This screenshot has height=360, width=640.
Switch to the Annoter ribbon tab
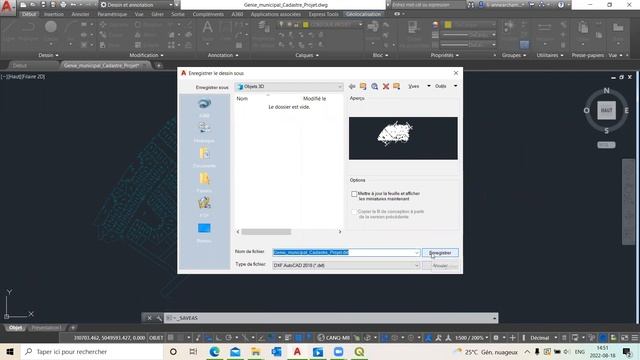click(x=80, y=14)
